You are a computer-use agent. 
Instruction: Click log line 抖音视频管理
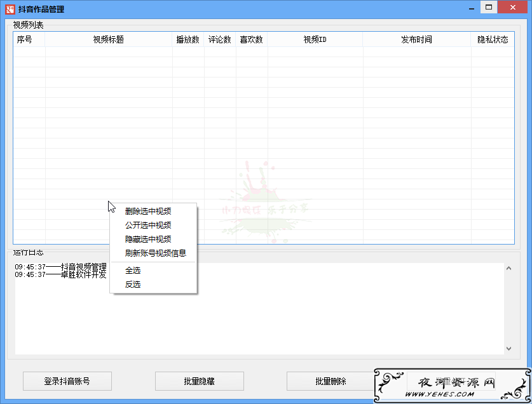61,267
